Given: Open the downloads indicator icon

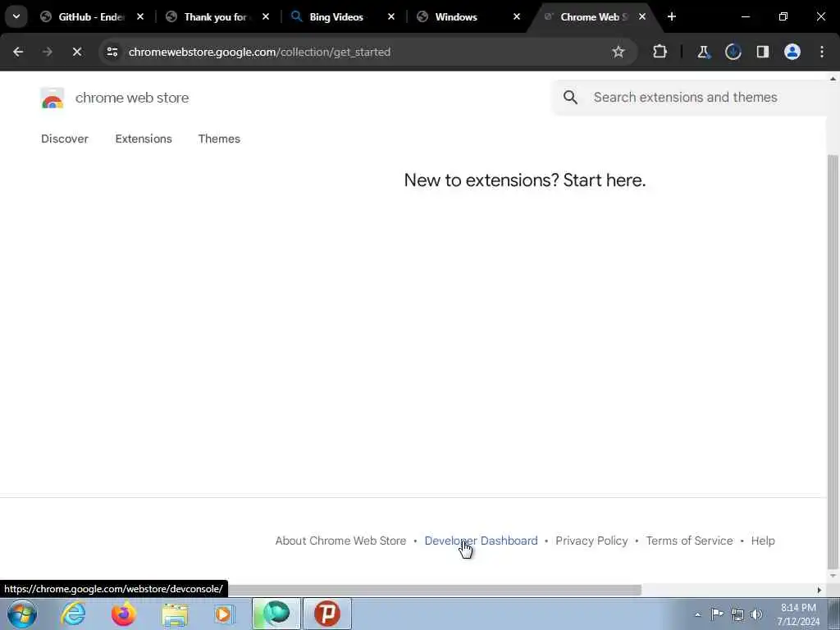Looking at the screenshot, I should (x=733, y=52).
